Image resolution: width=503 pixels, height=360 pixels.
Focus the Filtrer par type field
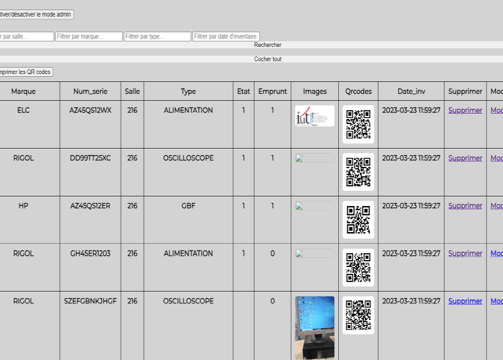[158, 36]
